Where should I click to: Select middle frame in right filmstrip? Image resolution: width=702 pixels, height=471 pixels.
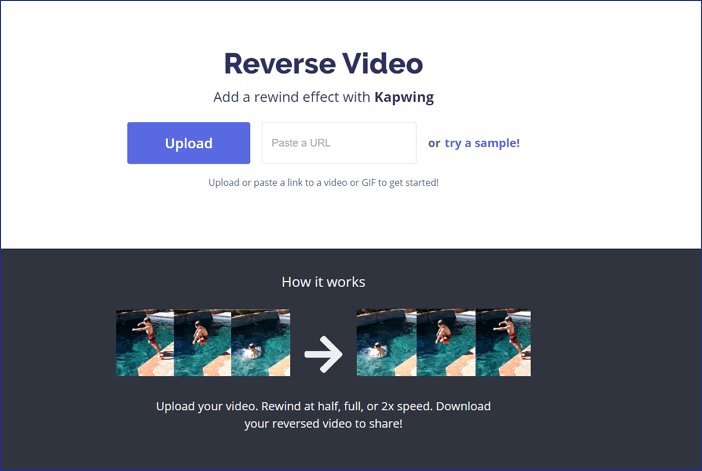444,343
